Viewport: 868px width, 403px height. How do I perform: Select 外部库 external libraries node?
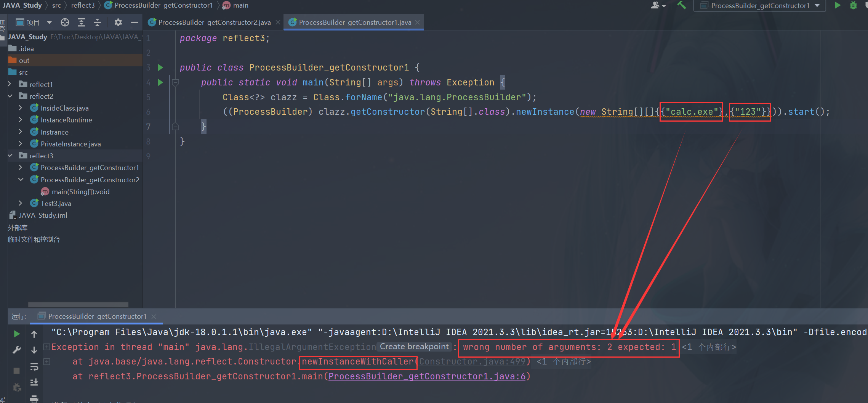point(18,228)
